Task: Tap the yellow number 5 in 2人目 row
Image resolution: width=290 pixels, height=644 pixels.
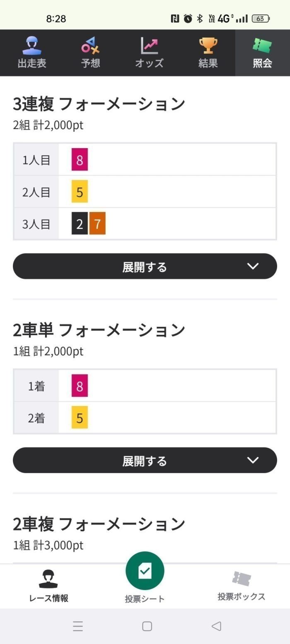Action: (x=80, y=192)
